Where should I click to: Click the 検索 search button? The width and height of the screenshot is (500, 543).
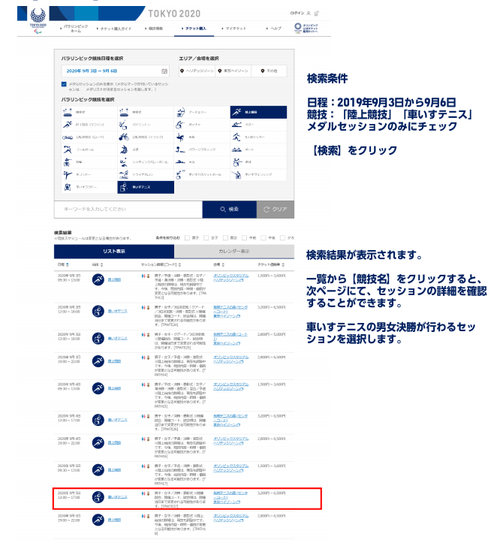tap(229, 210)
